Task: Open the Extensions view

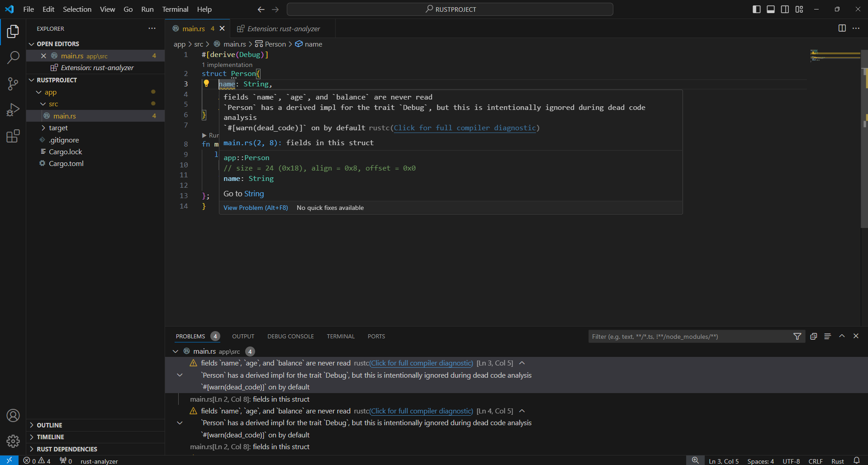Action: (x=13, y=136)
